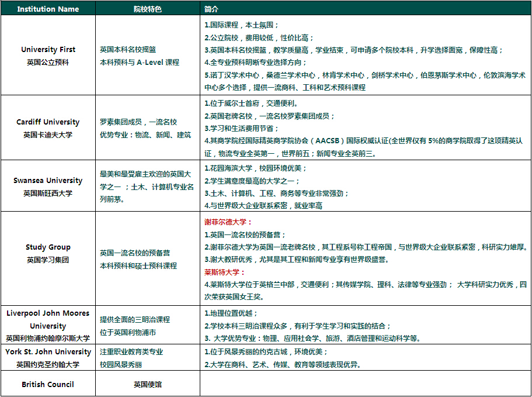Click '英国一流名校的预备营' in the 院校特色 column
Screen dimensions: 532x397
(x=135, y=253)
